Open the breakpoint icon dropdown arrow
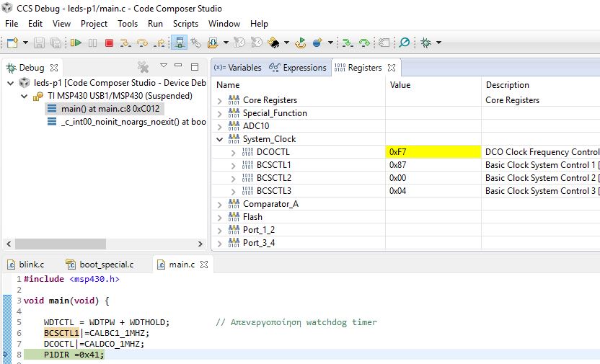 (x=330, y=43)
